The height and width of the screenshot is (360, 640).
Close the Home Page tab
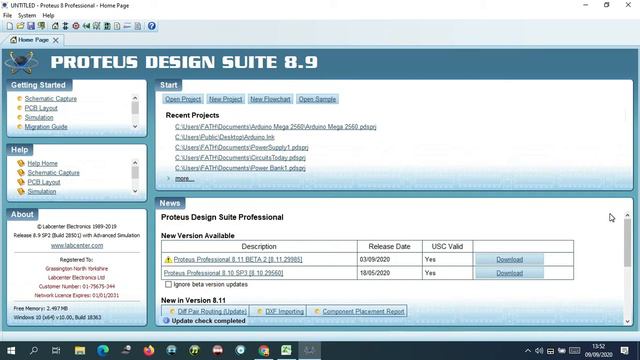56,40
